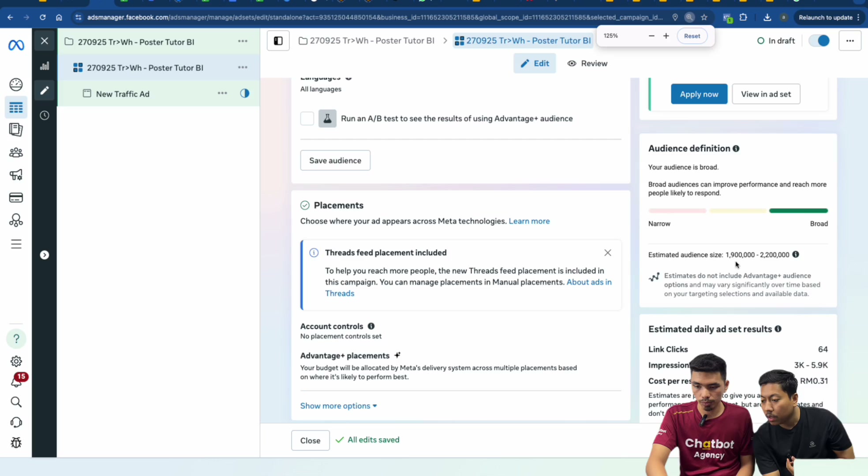
Task: Open Campaigns table grid icon in sidebar
Action: coord(16,108)
